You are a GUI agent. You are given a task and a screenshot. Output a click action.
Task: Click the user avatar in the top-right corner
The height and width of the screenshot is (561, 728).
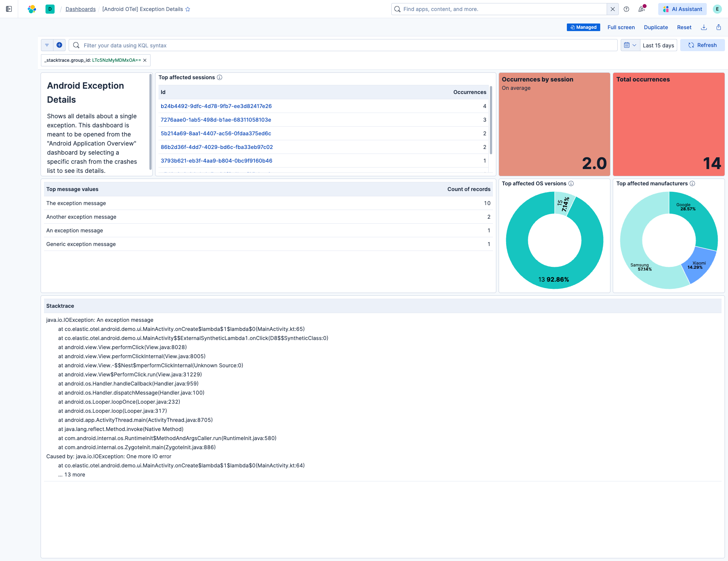tap(717, 9)
